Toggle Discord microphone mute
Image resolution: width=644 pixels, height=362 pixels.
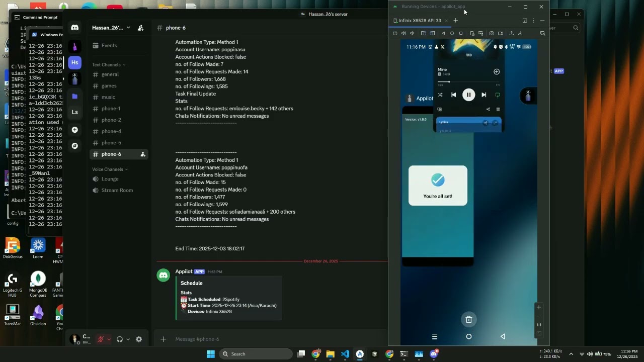click(100, 339)
